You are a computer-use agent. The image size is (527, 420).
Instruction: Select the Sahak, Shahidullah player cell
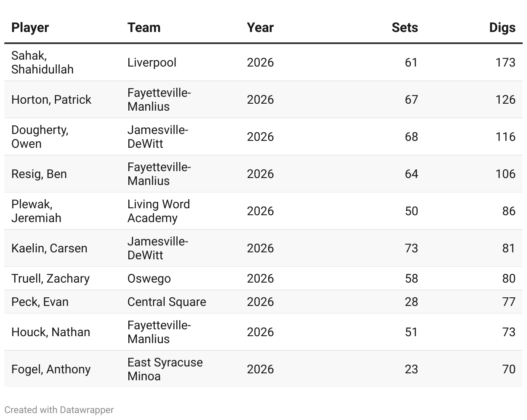coord(42,62)
